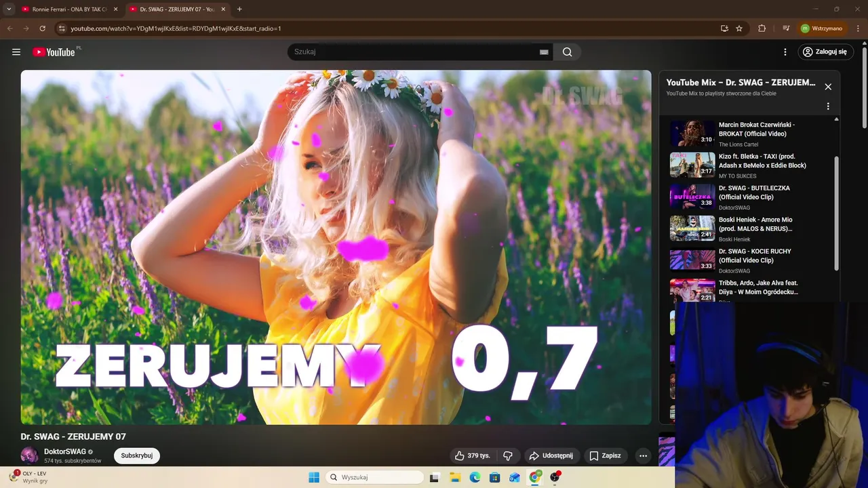Reload the page in Chrome
The width and height of the screenshot is (868, 488).
(x=42, y=28)
